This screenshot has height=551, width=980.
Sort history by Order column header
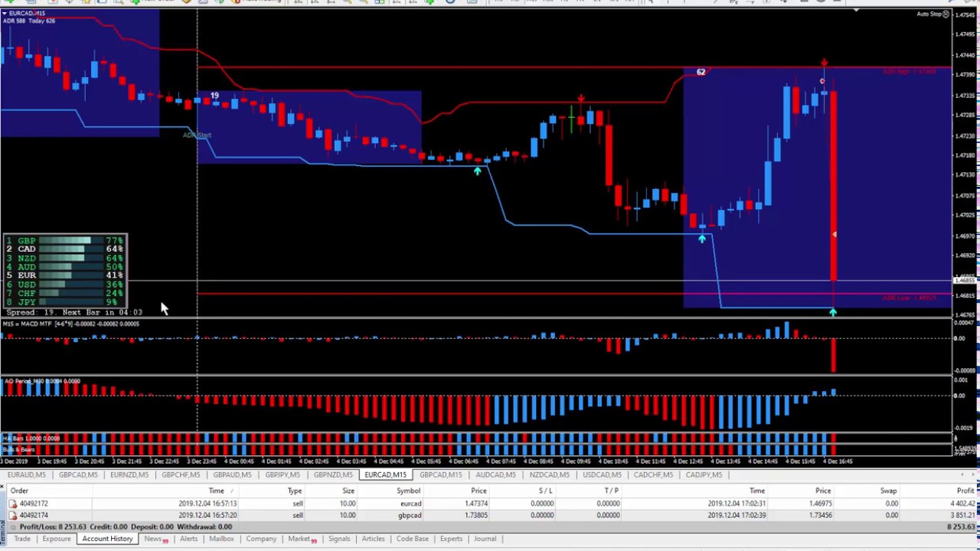[x=19, y=491]
